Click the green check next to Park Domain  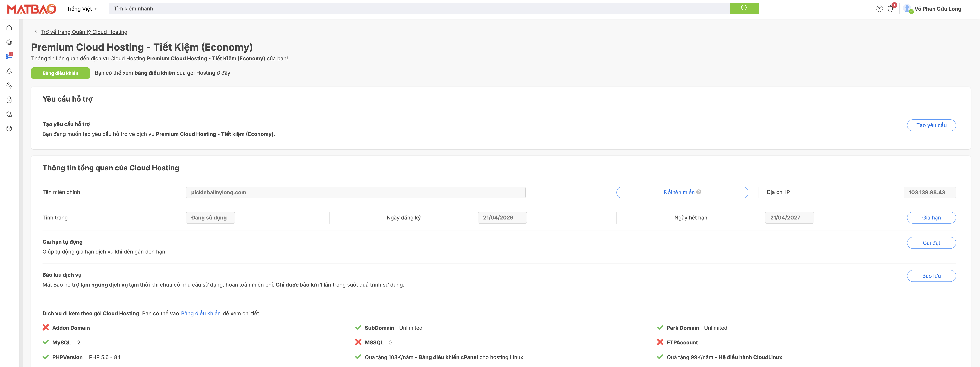pos(660,327)
